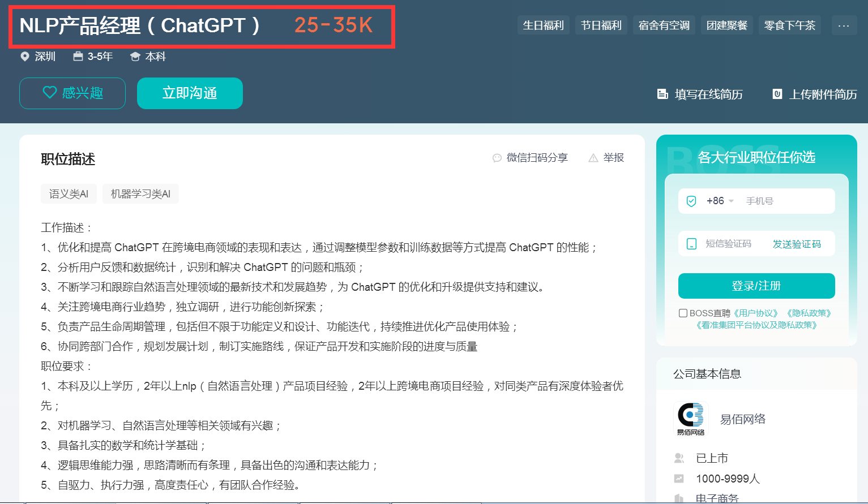The height and width of the screenshot is (504, 868).
Task: Click the job title NLP产品经理（ChatGPT）
Action: coord(140,25)
